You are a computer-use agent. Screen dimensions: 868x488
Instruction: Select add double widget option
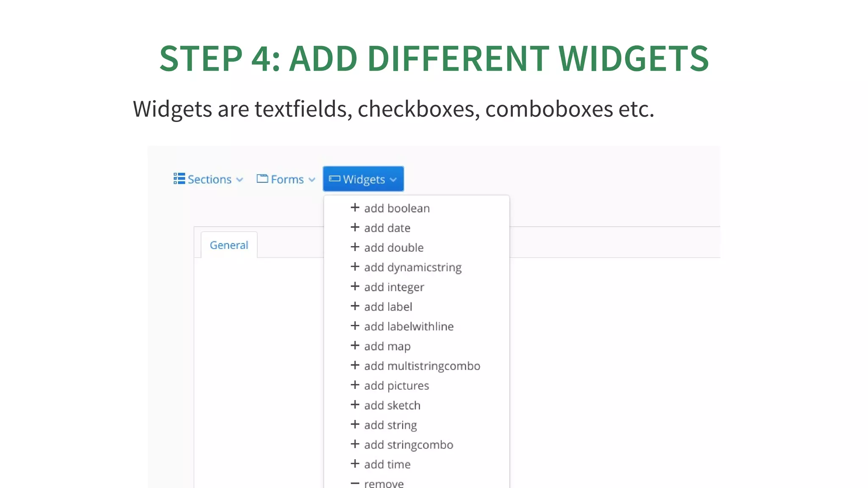[416, 247]
